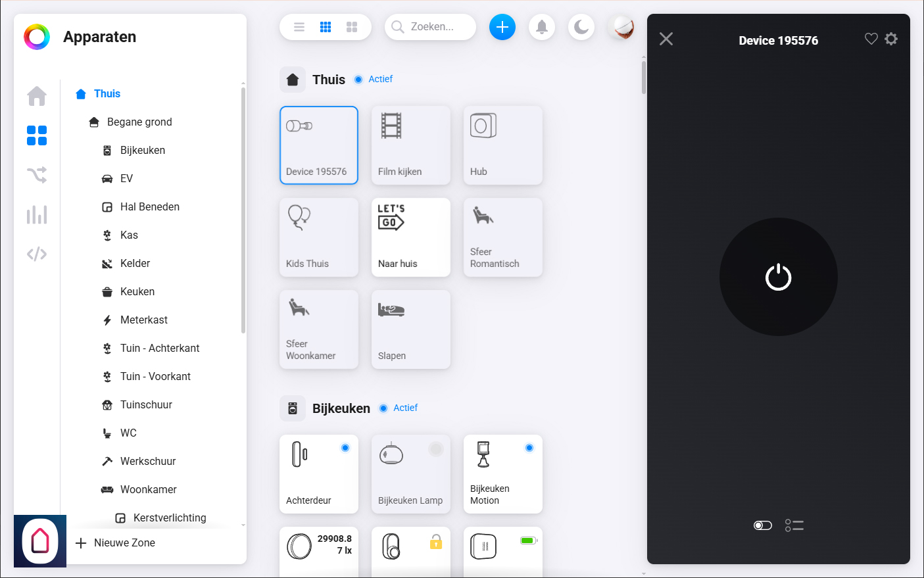
Task: Switch to the large tile grid view
Action: coord(352,27)
